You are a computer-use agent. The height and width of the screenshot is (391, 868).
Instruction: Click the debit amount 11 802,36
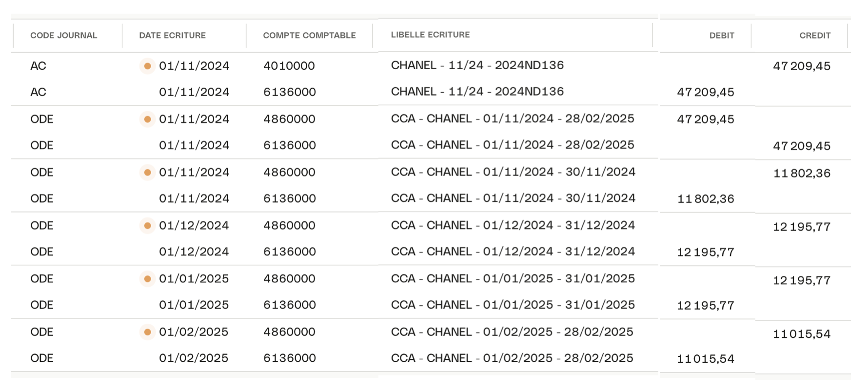point(705,199)
